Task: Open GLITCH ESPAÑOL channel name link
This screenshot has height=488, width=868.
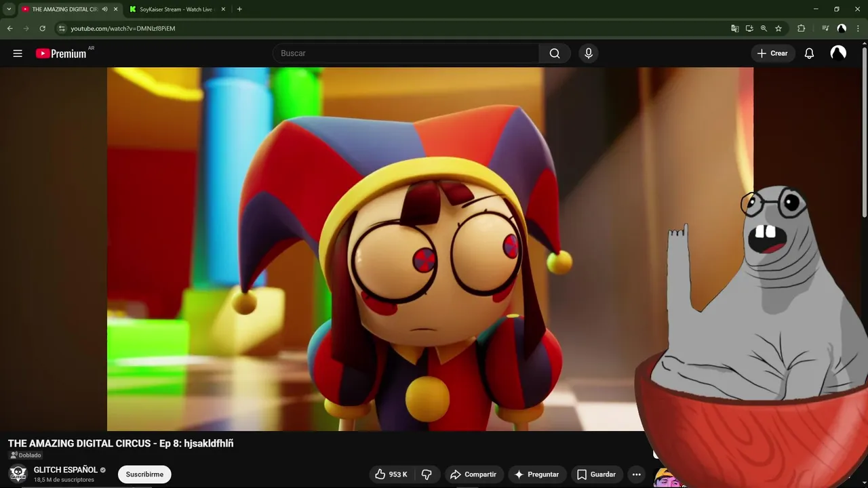Action: (x=66, y=470)
